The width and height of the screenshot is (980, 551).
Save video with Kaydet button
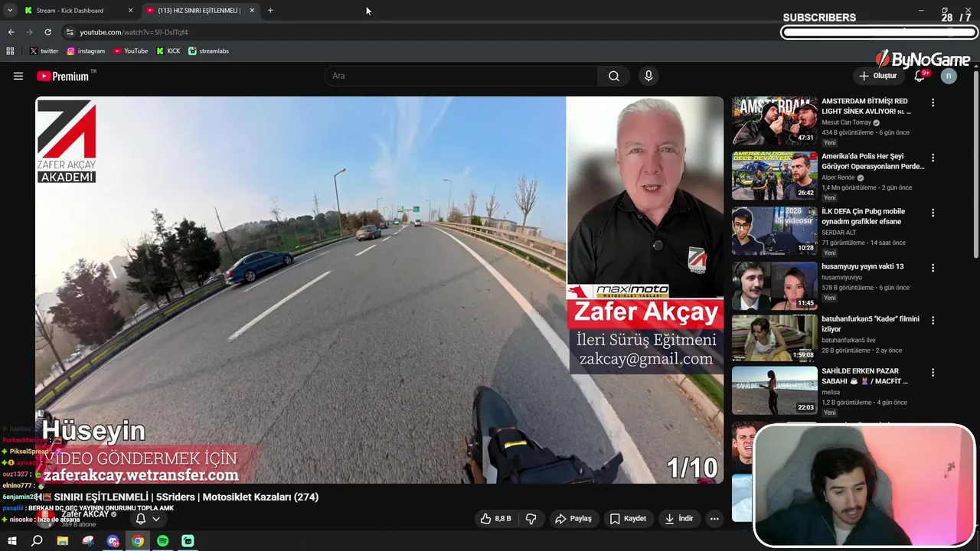(628, 519)
